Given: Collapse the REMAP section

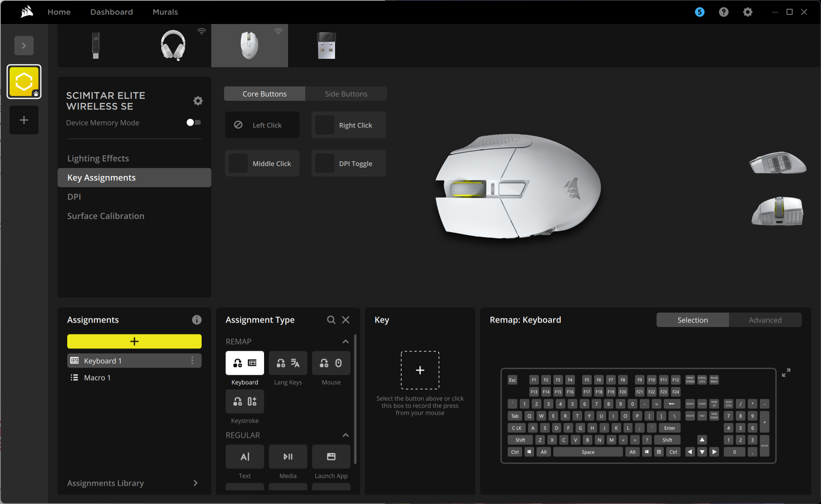Looking at the screenshot, I should (x=345, y=341).
